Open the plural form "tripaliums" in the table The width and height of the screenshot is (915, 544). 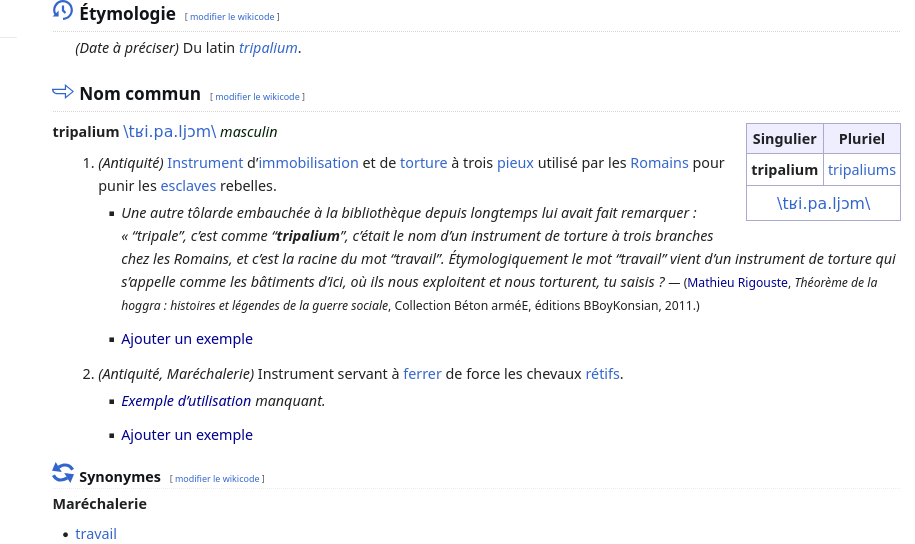[x=861, y=170]
